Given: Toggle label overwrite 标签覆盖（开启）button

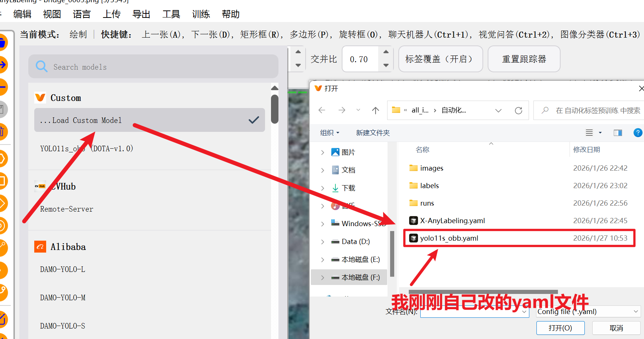Looking at the screenshot, I should pyautogui.click(x=440, y=59).
